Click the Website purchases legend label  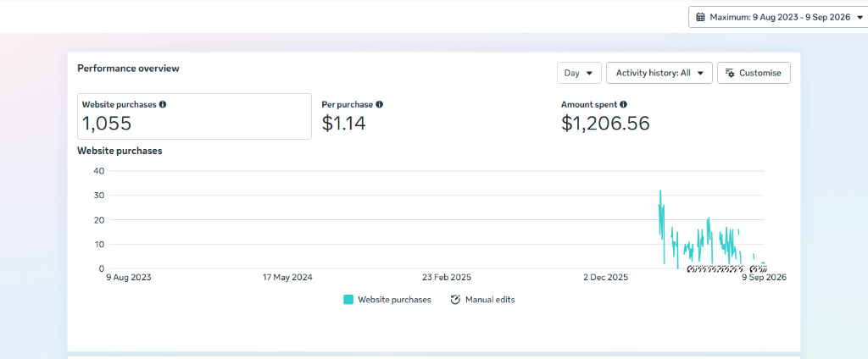(x=394, y=300)
